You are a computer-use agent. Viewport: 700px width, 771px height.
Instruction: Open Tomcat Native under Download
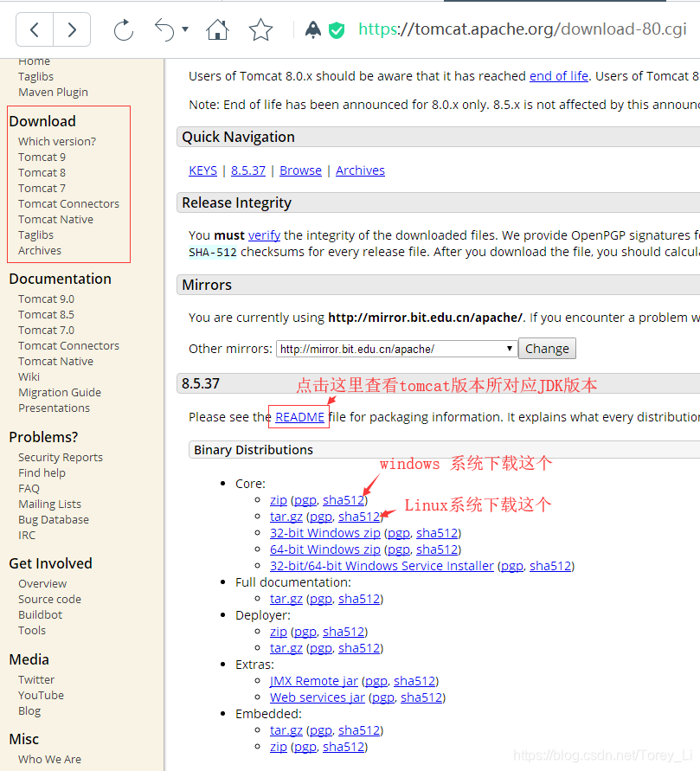click(x=55, y=219)
